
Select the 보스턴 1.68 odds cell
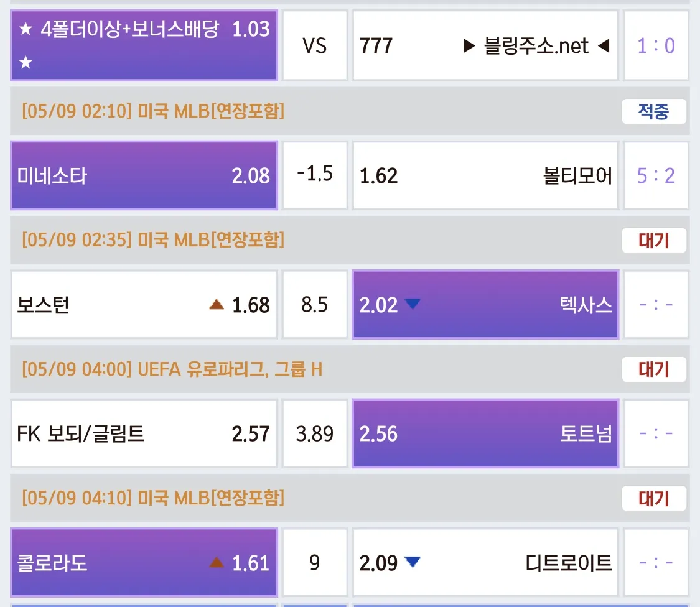pyautogui.click(x=144, y=304)
